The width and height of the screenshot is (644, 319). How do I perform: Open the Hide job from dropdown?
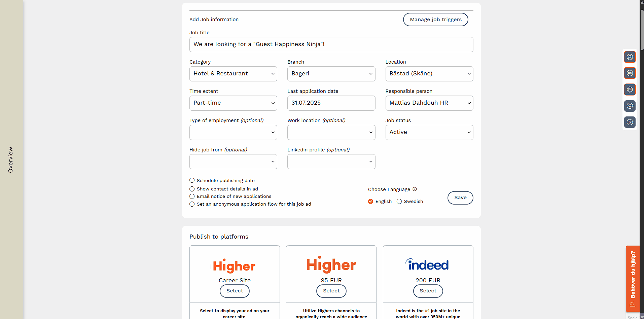(x=233, y=162)
